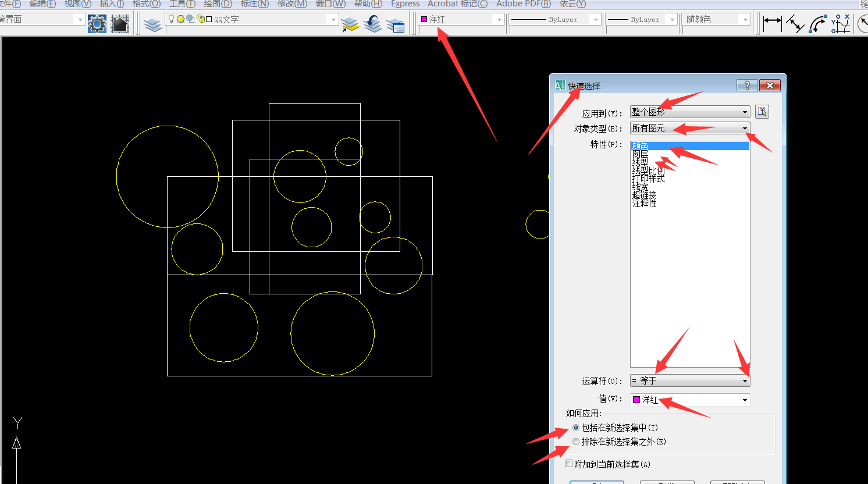Select the Linear dimension tool
Screen dimensions: 868x484
coord(772,24)
